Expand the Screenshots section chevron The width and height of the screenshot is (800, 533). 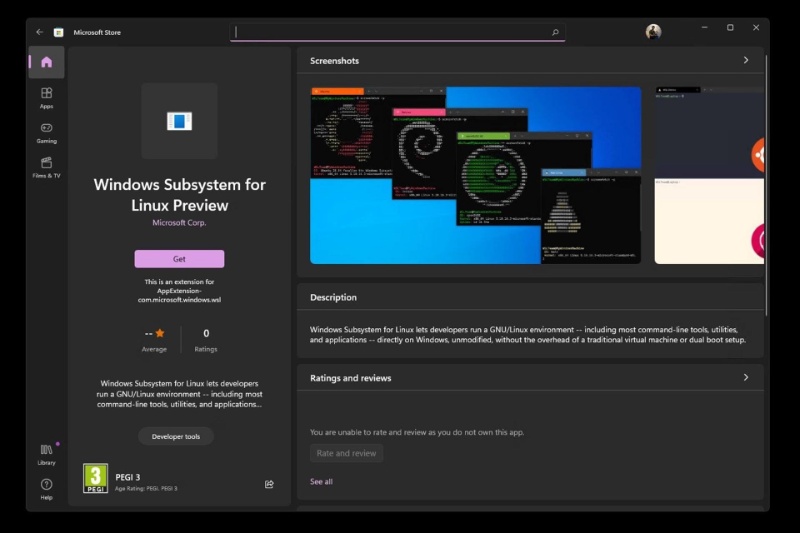coord(745,61)
